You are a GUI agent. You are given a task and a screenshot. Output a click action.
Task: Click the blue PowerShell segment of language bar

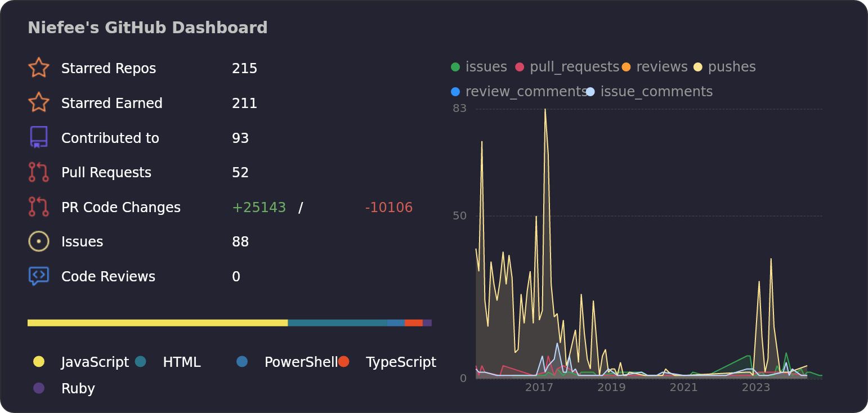point(396,323)
